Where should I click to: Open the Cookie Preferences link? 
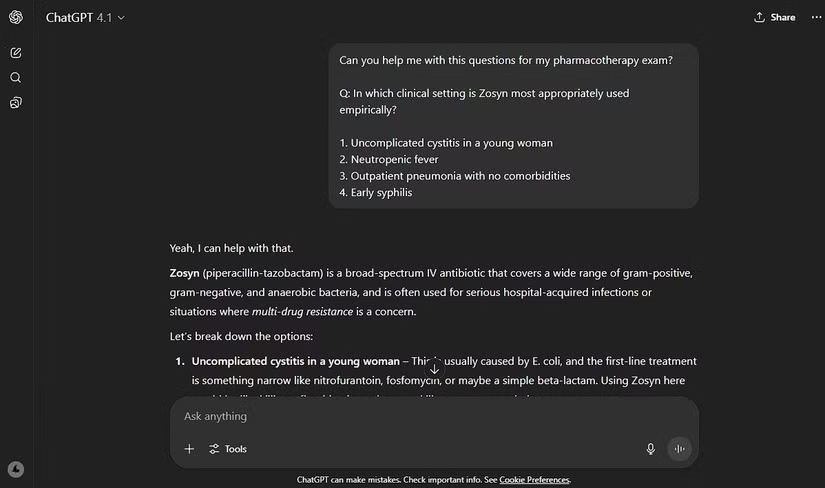pos(534,480)
